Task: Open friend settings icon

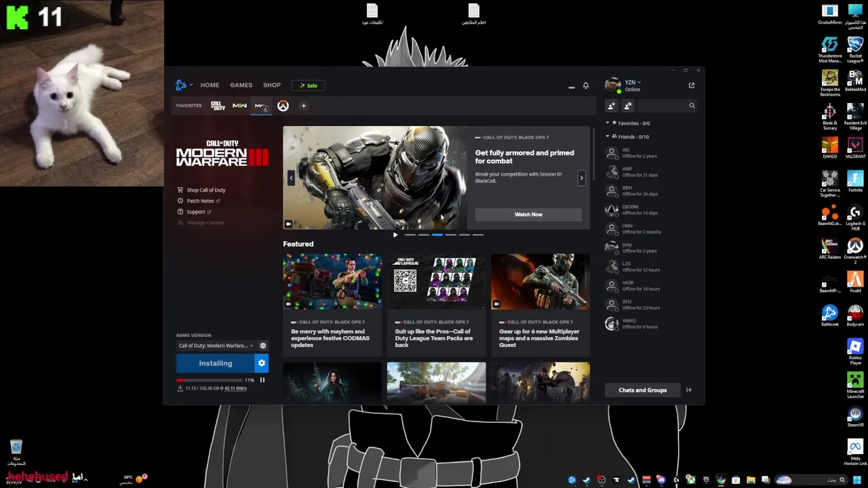Action: (x=628, y=106)
